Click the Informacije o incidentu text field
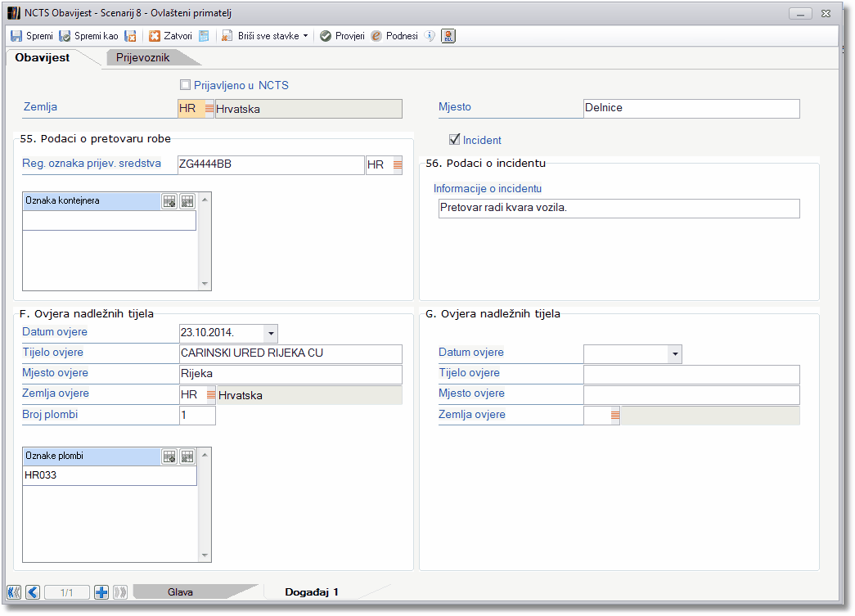This screenshot has width=855, height=616. coord(619,209)
